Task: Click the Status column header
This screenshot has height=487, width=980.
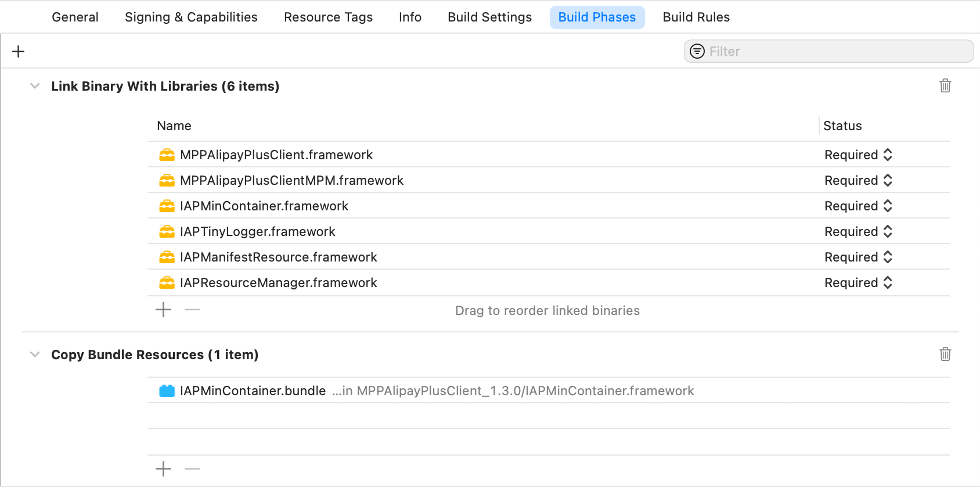Action: [x=842, y=126]
